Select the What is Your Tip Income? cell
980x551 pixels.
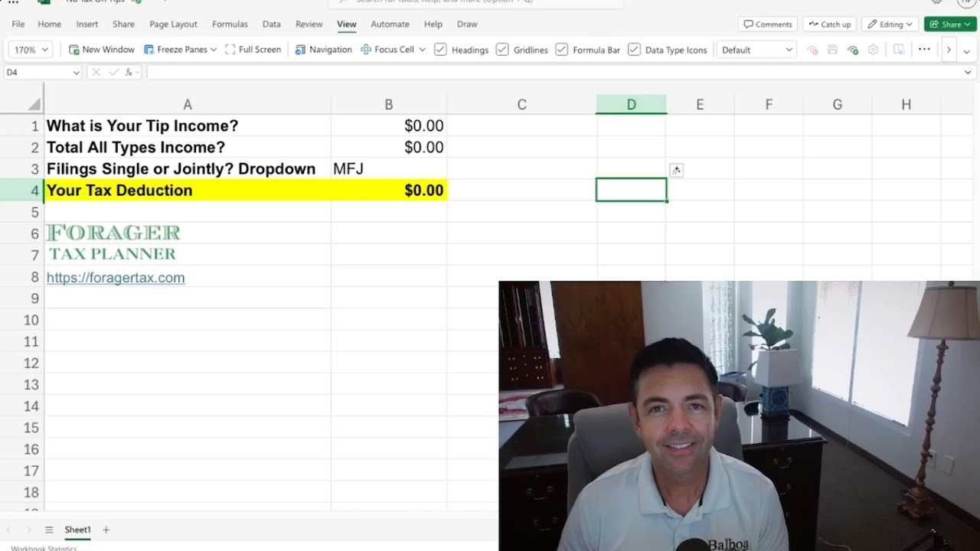pyautogui.click(x=188, y=126)
